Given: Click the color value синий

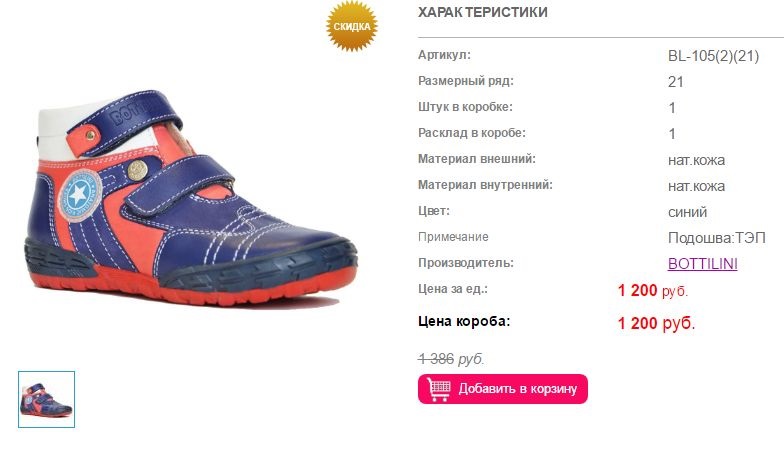Looking at the screenshot, I should [687, 212].
